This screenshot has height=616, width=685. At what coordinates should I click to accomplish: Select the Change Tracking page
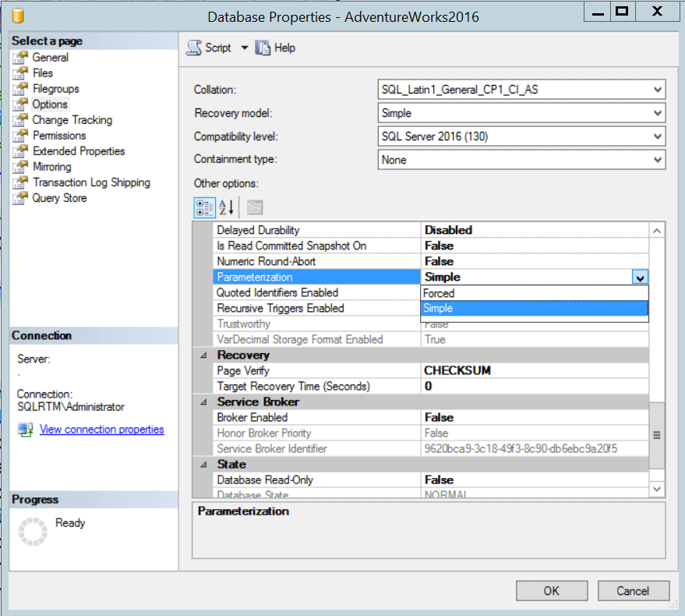point(72,120)
